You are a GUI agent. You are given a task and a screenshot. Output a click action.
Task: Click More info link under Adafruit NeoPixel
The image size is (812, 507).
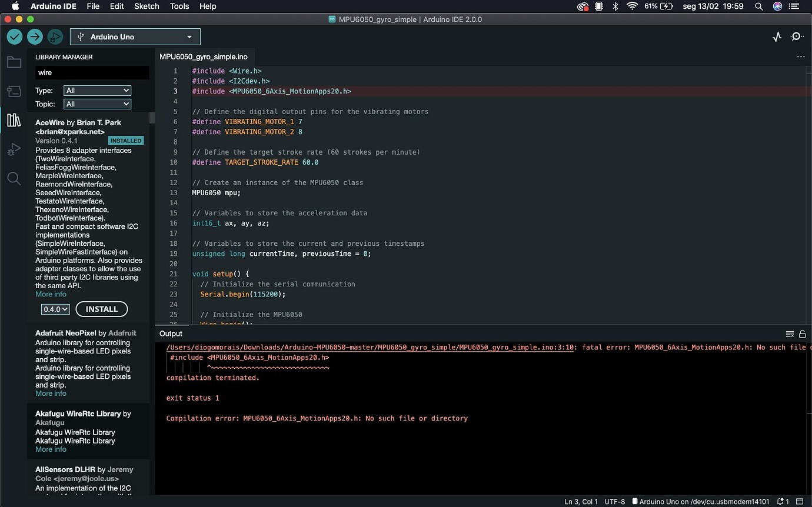click(51, 393)
